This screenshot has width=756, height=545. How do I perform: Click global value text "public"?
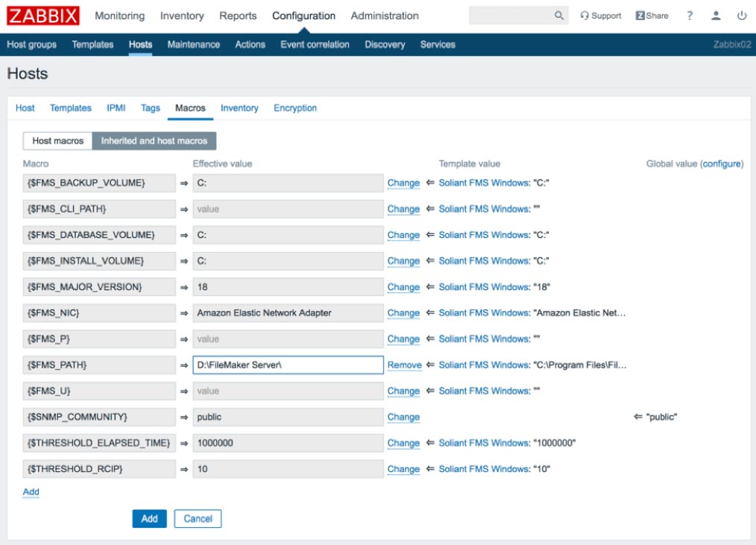661,418
